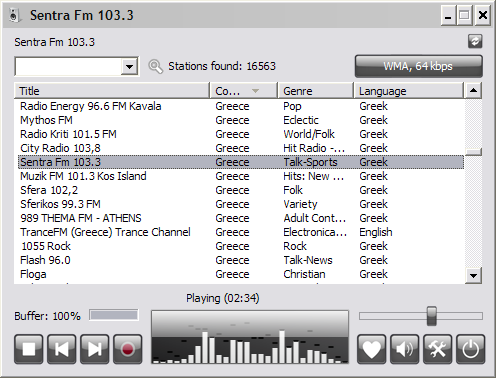Screen dimensions: 496x378
Task: Click inside the search combo box field
Action: 69,66
